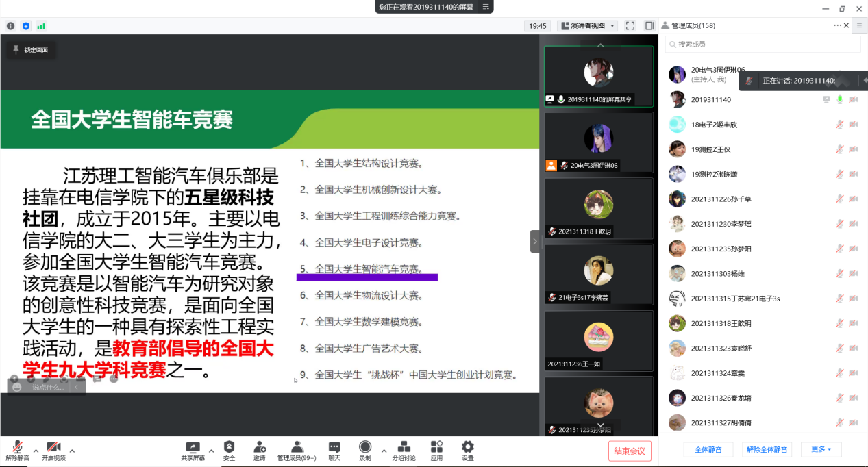The width and height of the screenshot is (868, 467).
Task: Click the 搜索成员 search field
Action: 762,44
